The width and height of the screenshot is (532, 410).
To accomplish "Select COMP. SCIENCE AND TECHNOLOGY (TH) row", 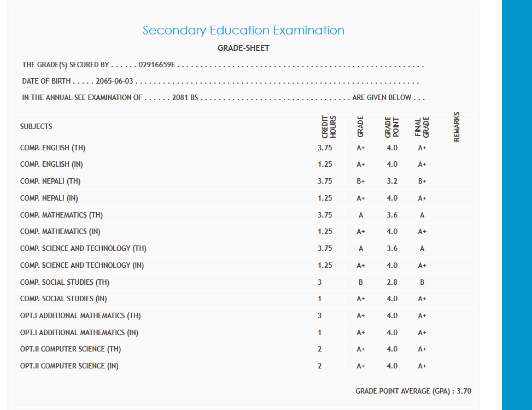I will 83,249.
